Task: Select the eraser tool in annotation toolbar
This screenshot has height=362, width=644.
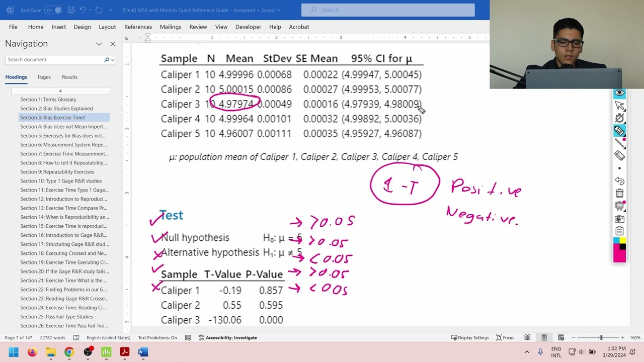Action: tap(619, 156)
